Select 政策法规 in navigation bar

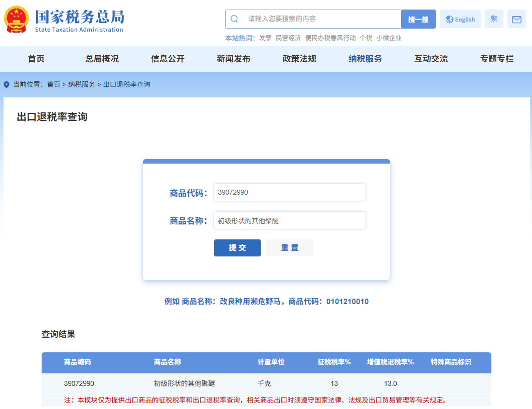pyautogui.click(x=299, y=59)
